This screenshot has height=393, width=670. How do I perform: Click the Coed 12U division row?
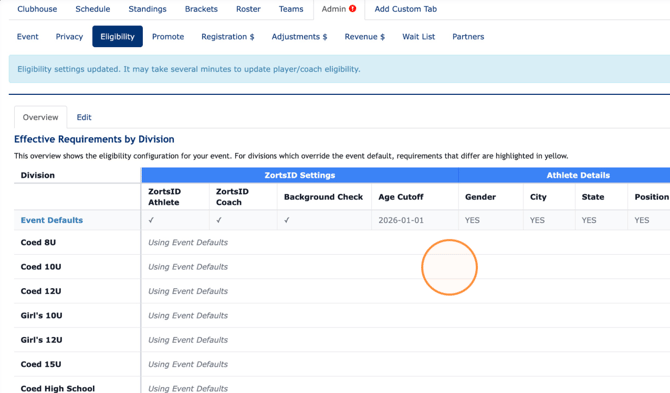[342, 291]
